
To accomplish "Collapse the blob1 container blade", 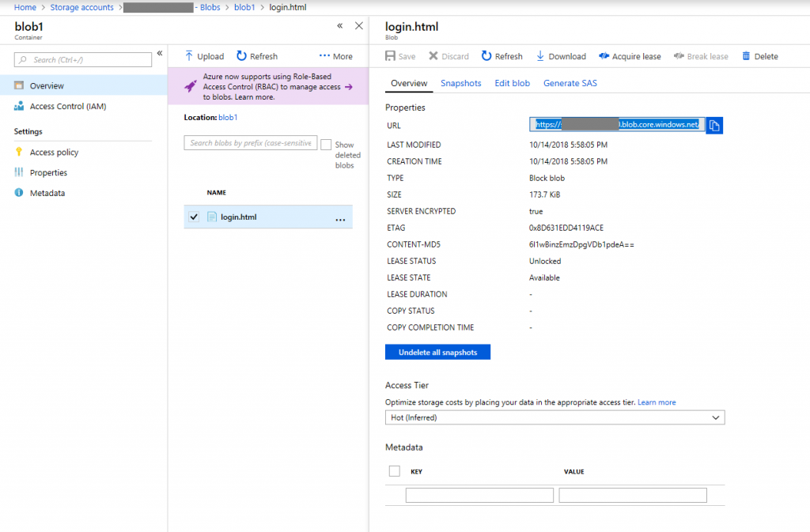I will (x=340, y=26).
